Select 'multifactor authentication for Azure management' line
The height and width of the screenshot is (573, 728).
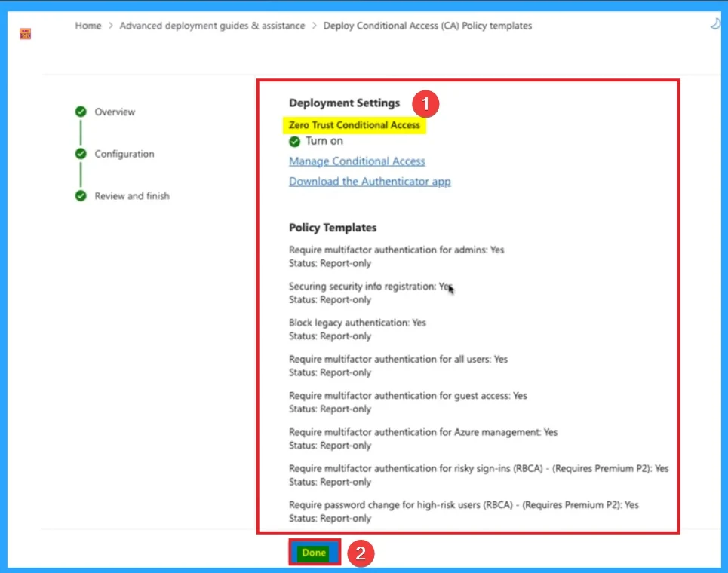(423, 432)
